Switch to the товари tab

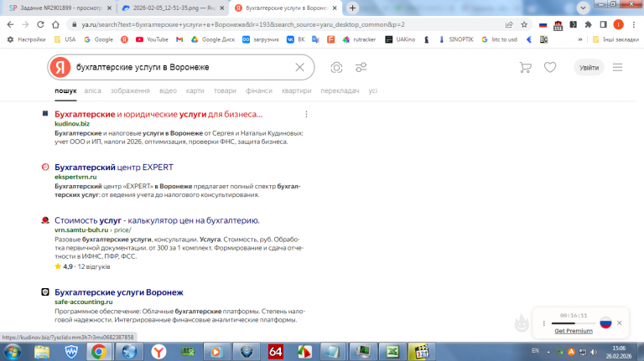click(x=225, y=90)
